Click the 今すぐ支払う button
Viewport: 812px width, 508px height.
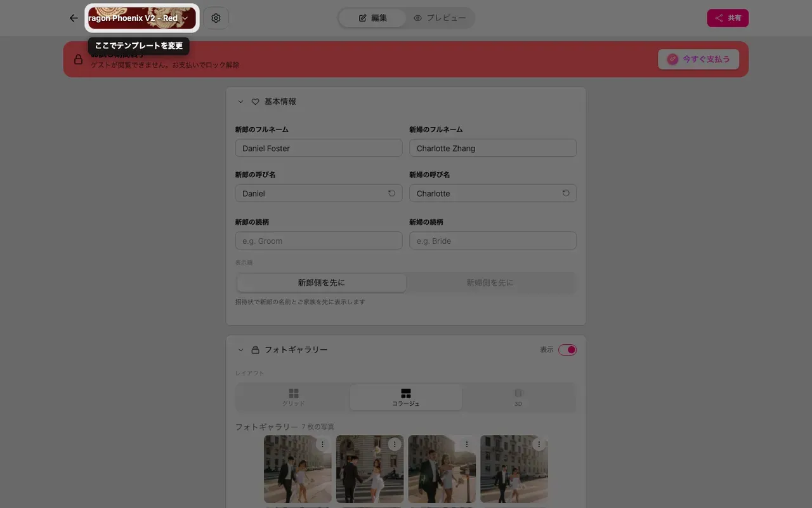pos(698,59)
